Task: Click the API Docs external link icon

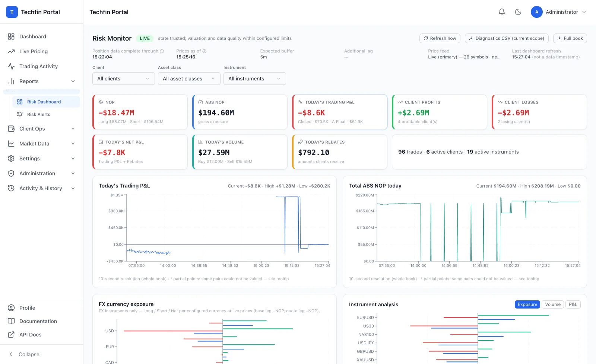Action: pyautogui.click(x=11, y=335)
